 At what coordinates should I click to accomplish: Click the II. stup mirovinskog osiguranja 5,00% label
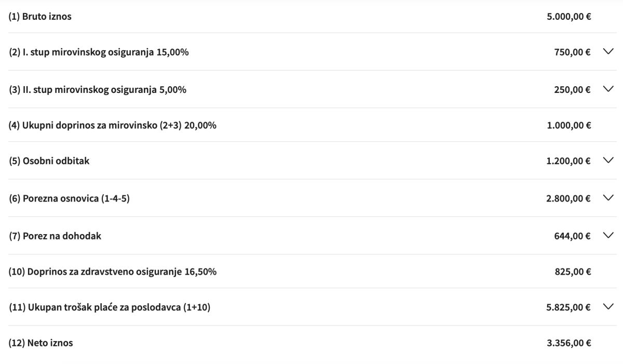[98, 90]
